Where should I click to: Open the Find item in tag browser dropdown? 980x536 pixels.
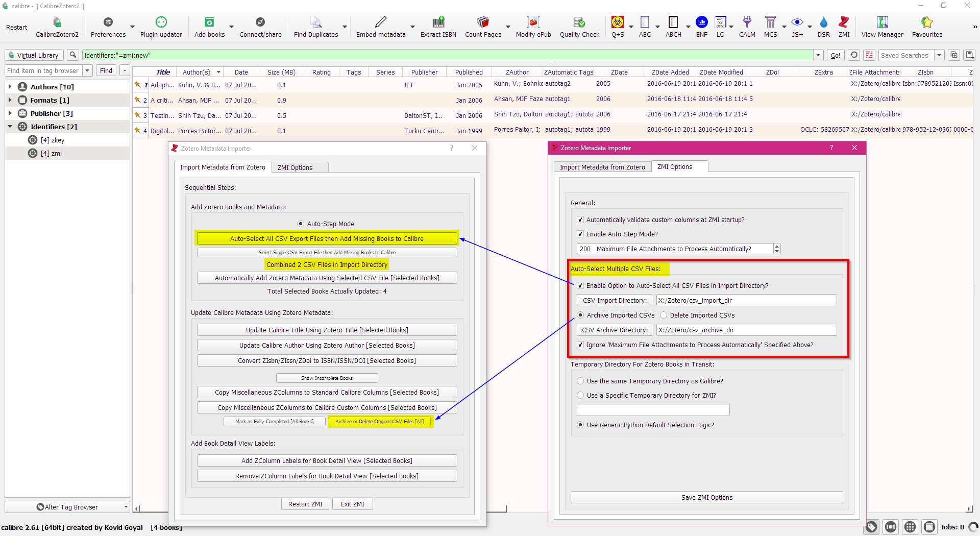click(x=87, y=70)
